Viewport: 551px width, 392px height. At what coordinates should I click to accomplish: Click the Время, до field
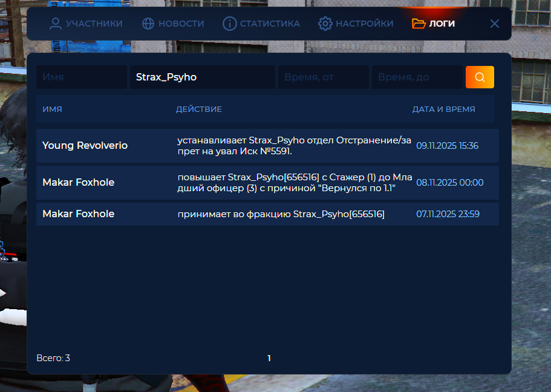tap(417, 77)
